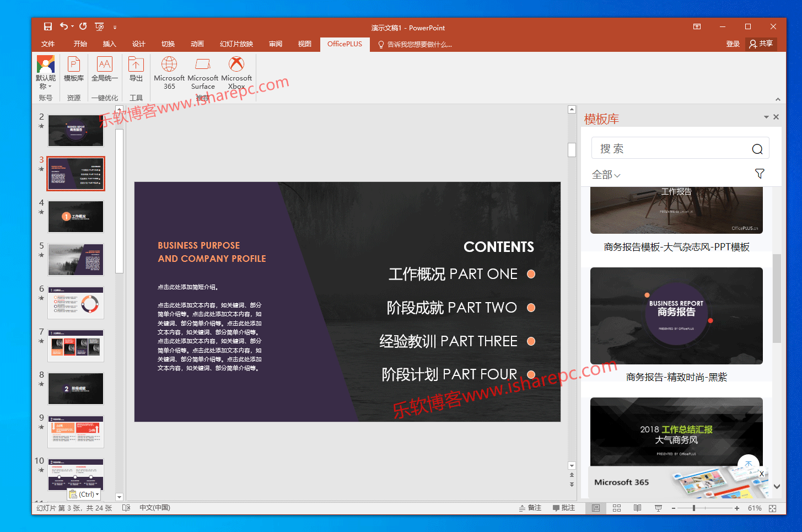Open template 2018 工作总结汇报 大气商务风
This screenshot has width=802, height=532.
point(676,432)
